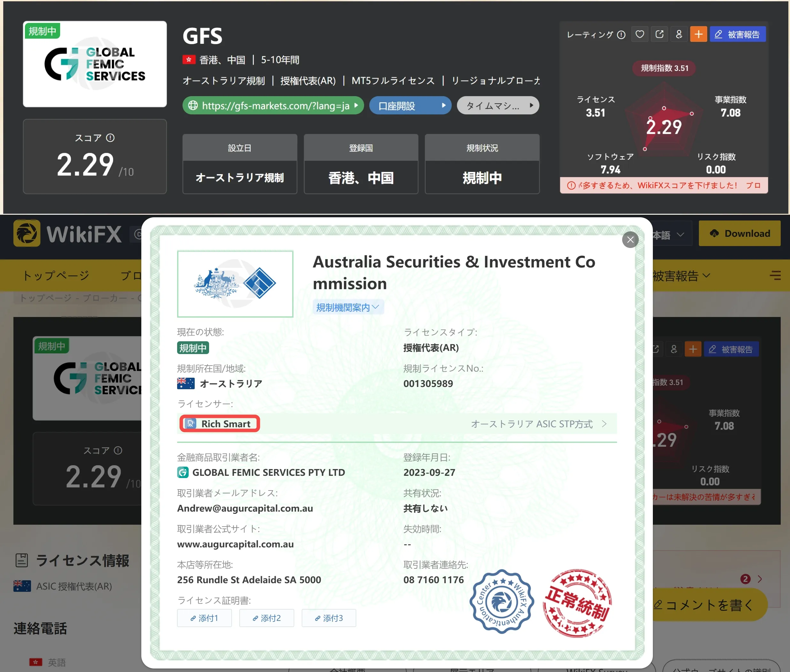Open the gfs-markets.com website link

click(x=273, y=105)
